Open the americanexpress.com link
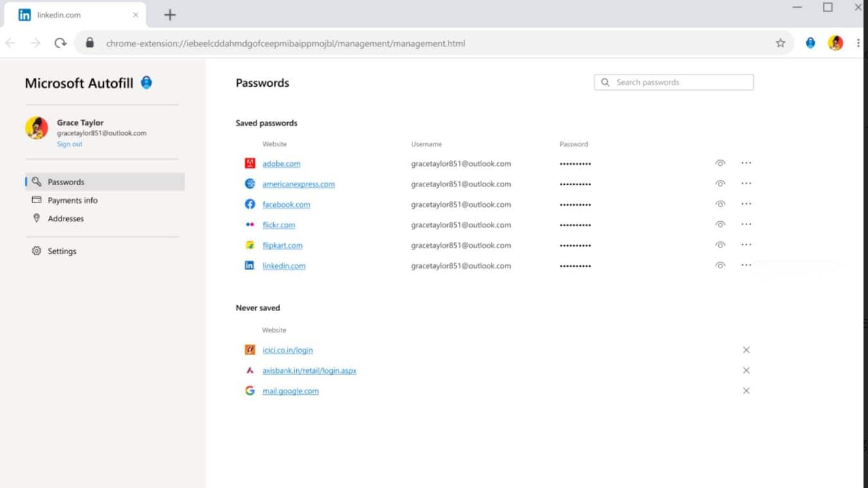This screenshot has width=868, height=488. 299,184
